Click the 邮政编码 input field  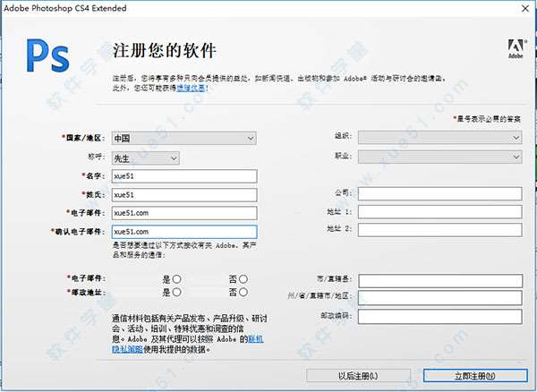click(440, 317)
